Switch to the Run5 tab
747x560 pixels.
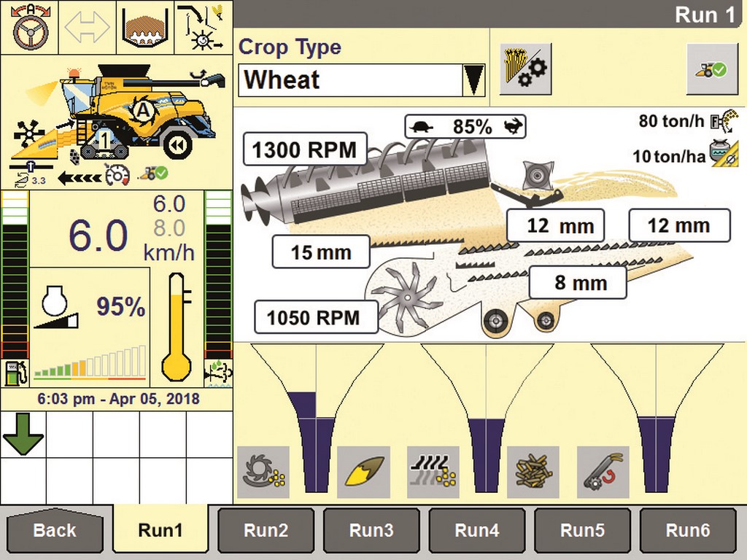pos(582,531)
